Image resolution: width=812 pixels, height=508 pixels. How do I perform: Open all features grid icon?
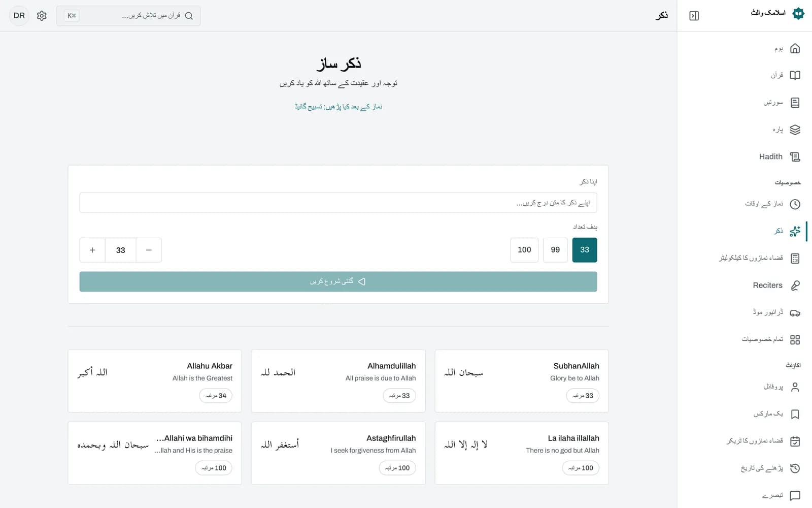point(795,339)
